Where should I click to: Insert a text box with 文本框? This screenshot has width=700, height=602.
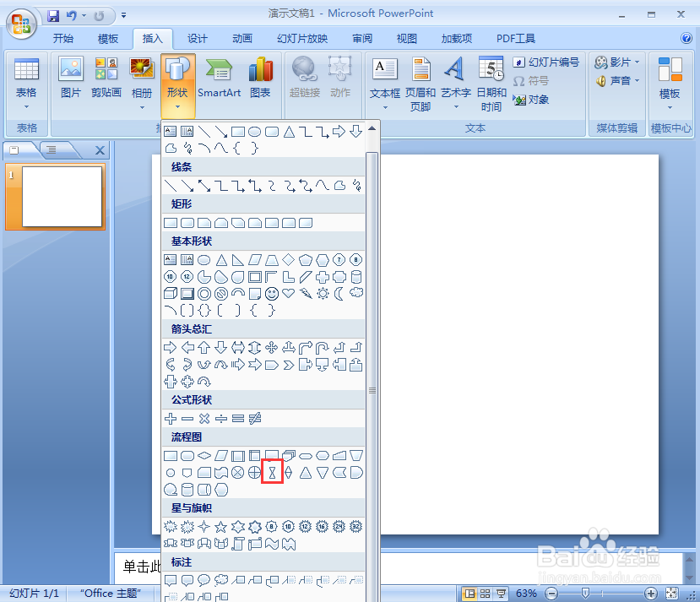point(385,84)
